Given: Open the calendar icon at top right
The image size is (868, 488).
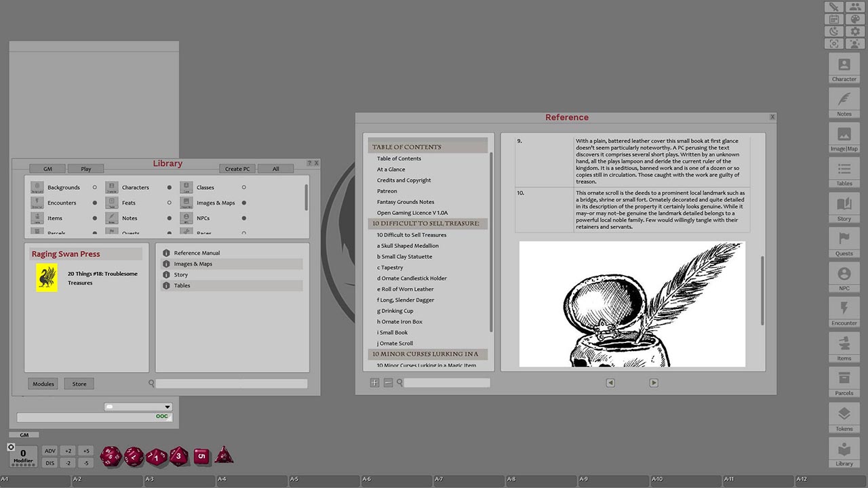Looking at the screenshot, I should pos(833,18).
